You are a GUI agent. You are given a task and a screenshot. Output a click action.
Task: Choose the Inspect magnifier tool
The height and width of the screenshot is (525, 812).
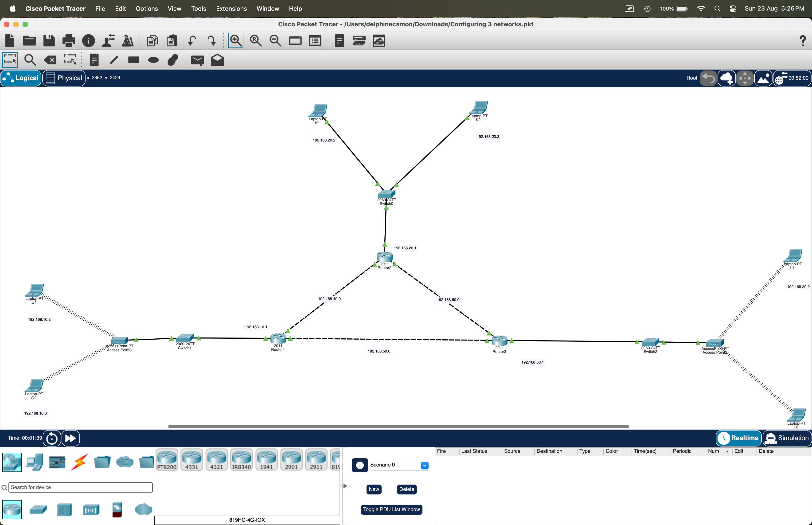pyautogui.click(x=30, y=60)
